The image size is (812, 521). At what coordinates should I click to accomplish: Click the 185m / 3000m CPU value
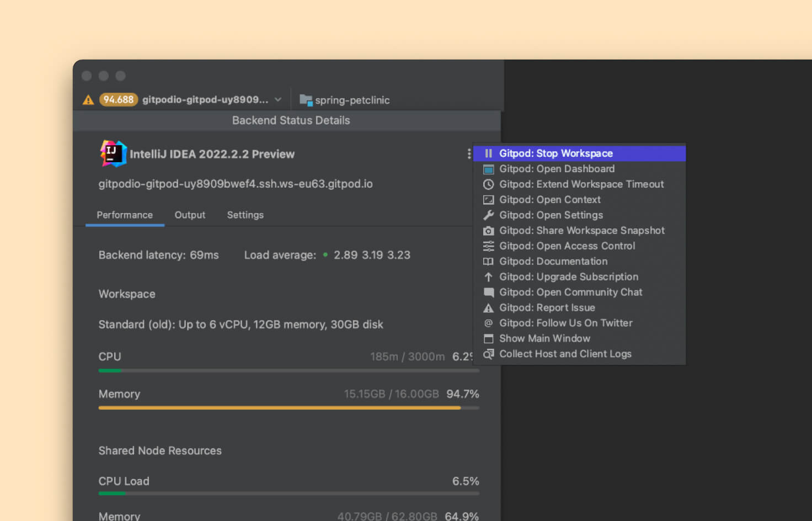point(407,357)
